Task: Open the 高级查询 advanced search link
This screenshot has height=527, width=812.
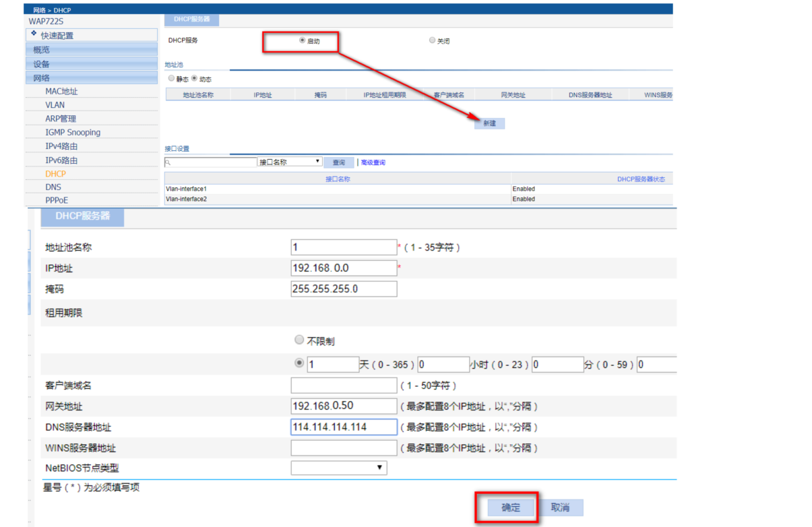Action: [x=373, y=162]
